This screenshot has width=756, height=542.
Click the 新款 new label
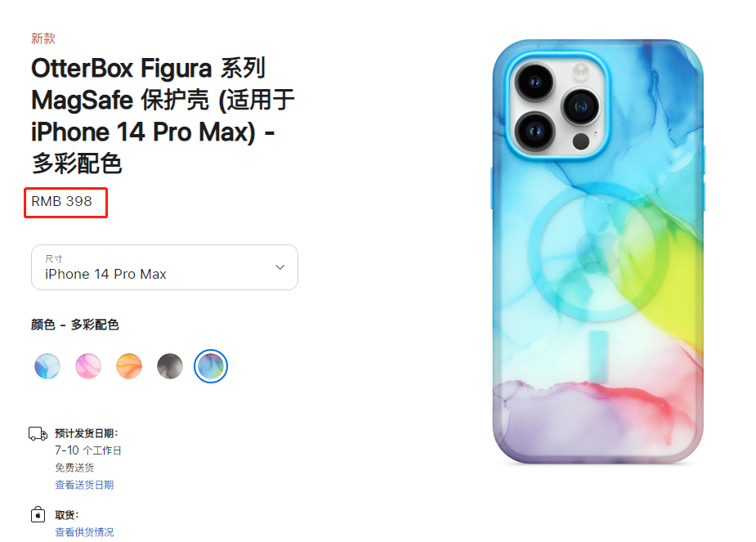coord(43,38)
